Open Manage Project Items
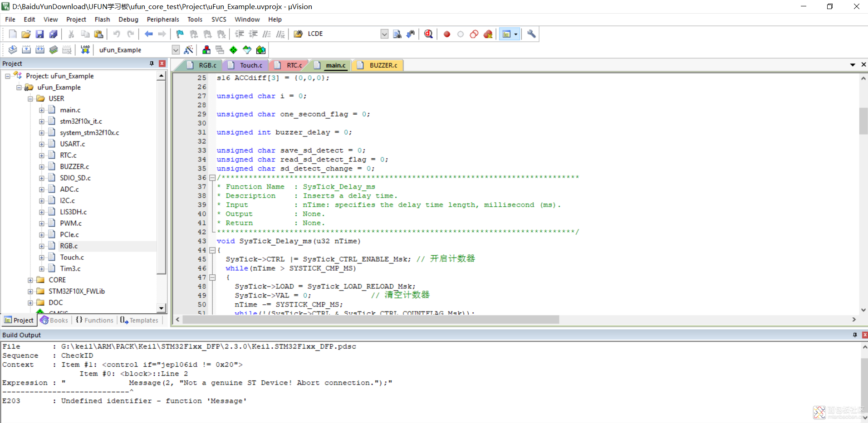 click(206, 50)
